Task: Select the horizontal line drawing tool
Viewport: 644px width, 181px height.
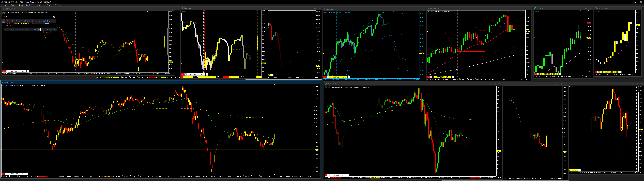Action: (x=17, y=21)
